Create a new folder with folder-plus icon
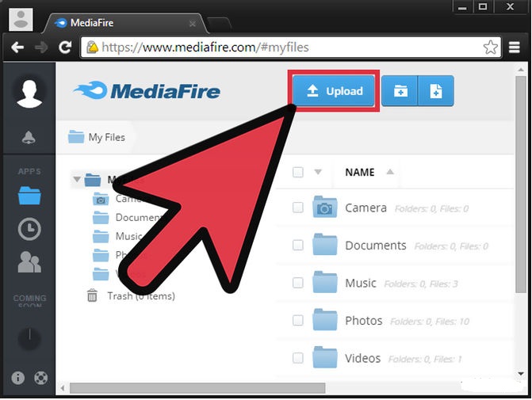The image size is (532, 400). (400, 91)
